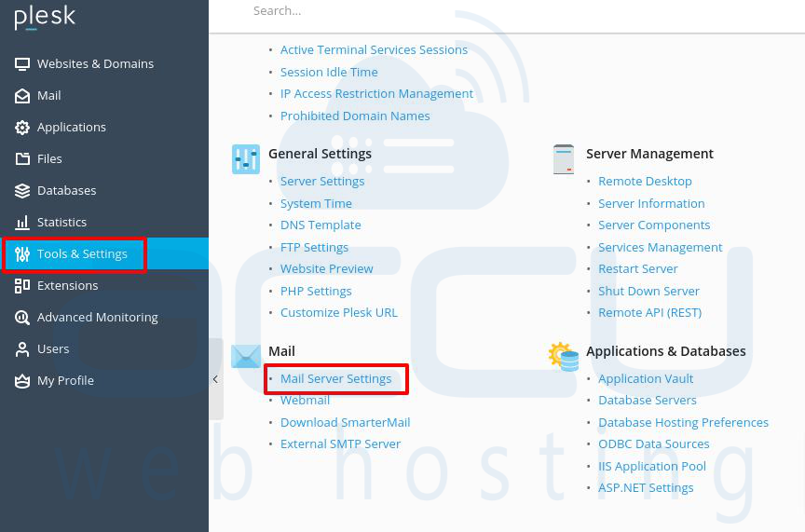Open Remote API (REST) link
The width and height of the screenshot is (805, 532).
[650, 313]
